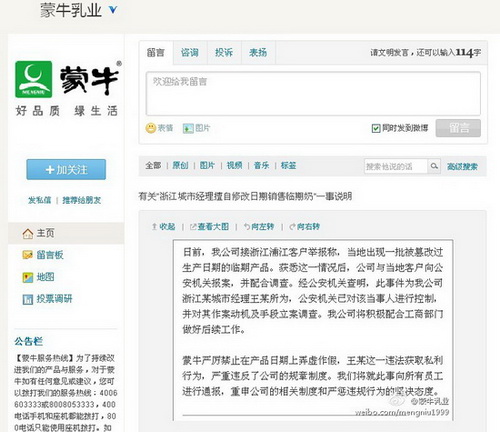This screenshot has width=500, height=432.
Task: Collapse the image with 收起
Action: click(163, 227)
